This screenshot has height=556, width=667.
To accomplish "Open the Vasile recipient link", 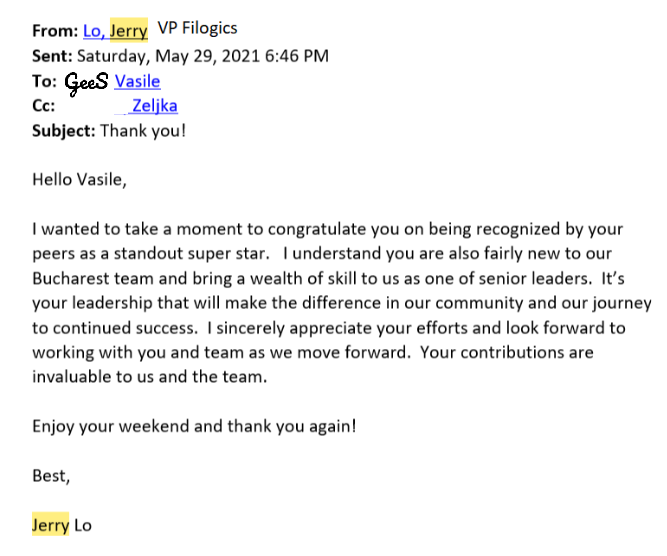I will 137,81.
